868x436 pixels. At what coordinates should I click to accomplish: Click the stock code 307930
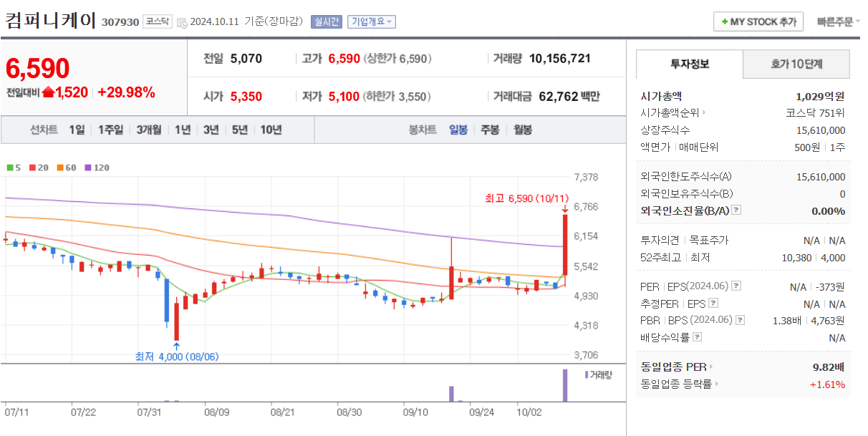pos(120,22)
